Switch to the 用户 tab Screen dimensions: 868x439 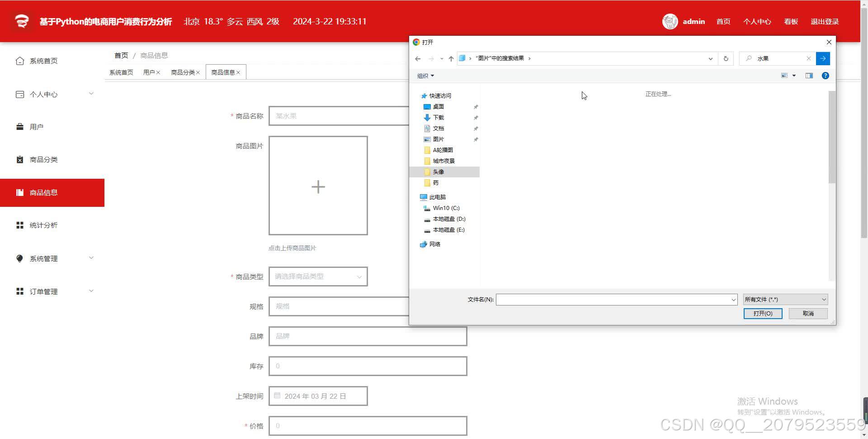coord(149,72)
